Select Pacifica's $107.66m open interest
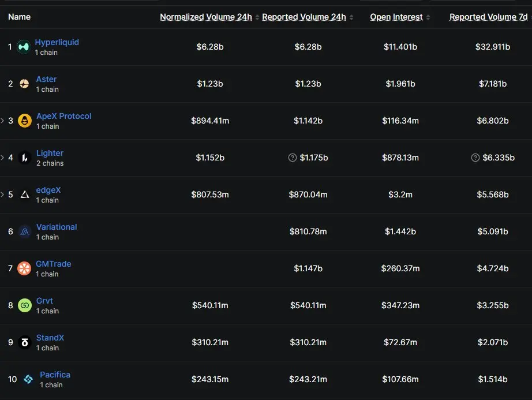The height and width of the screenshot is (400, 532). click(400, 379)
